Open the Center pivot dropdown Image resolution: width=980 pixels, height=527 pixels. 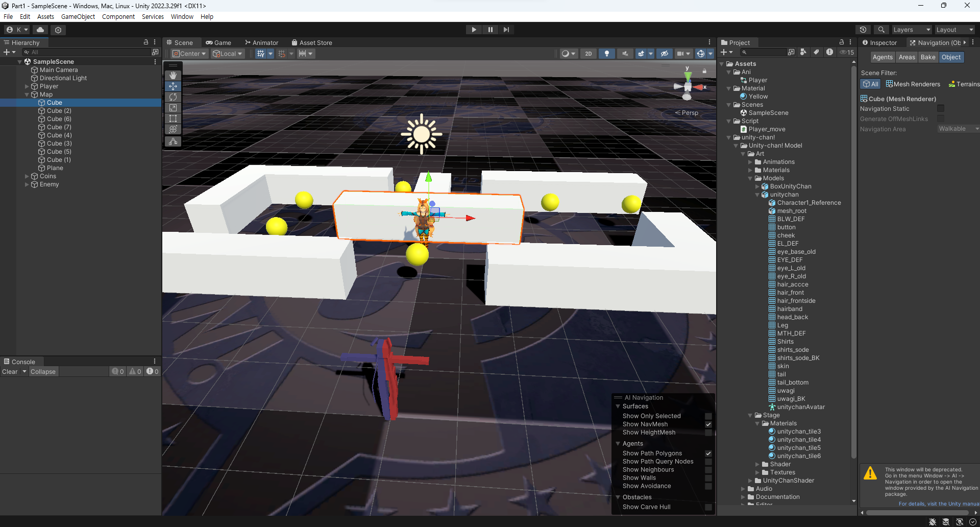click(x=189, y=54)
